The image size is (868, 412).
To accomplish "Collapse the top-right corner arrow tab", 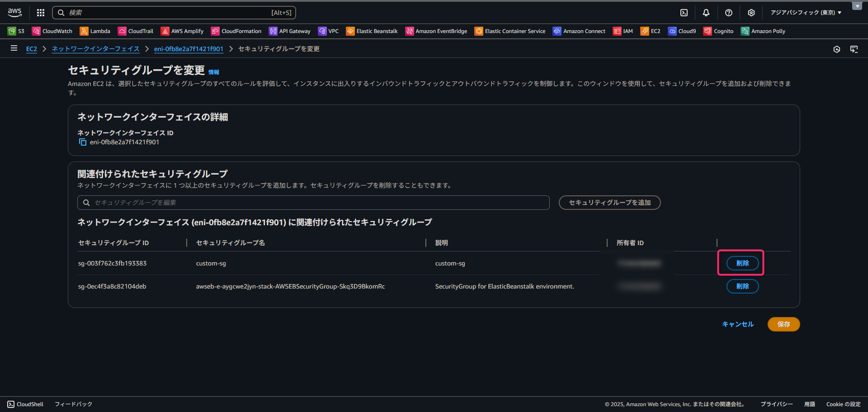I will click(857, 6).
